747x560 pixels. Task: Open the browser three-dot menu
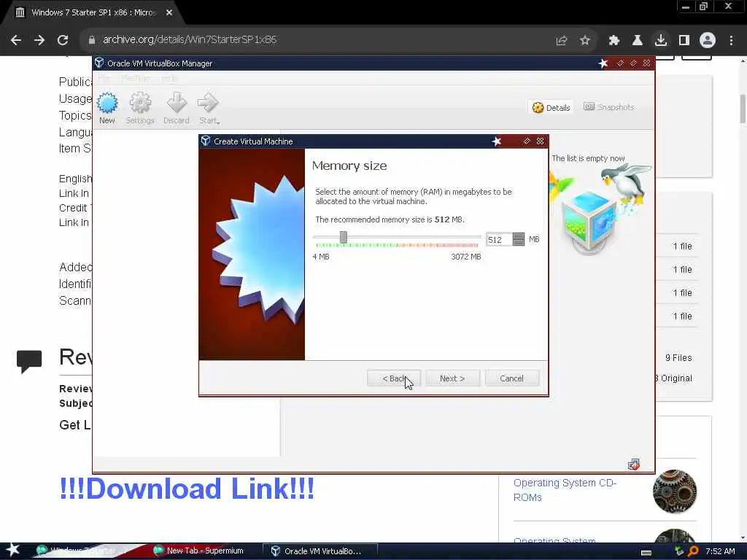tap(731, 41)
